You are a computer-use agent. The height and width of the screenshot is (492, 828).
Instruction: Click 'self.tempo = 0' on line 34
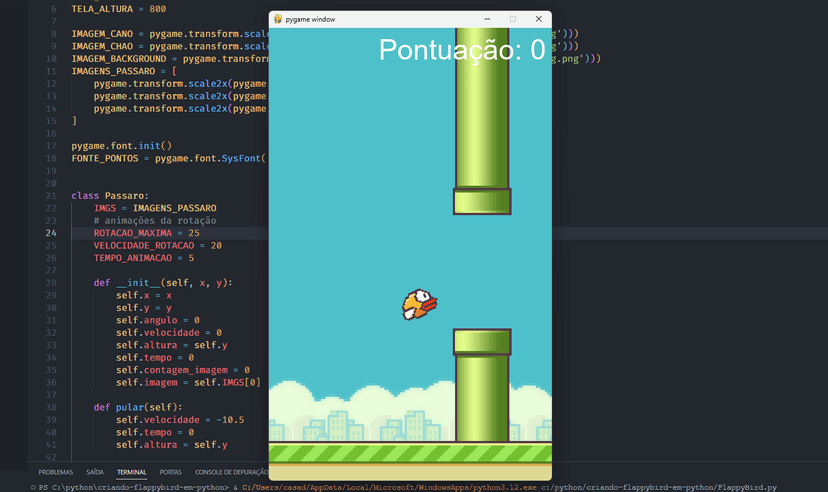coord(155,358)
